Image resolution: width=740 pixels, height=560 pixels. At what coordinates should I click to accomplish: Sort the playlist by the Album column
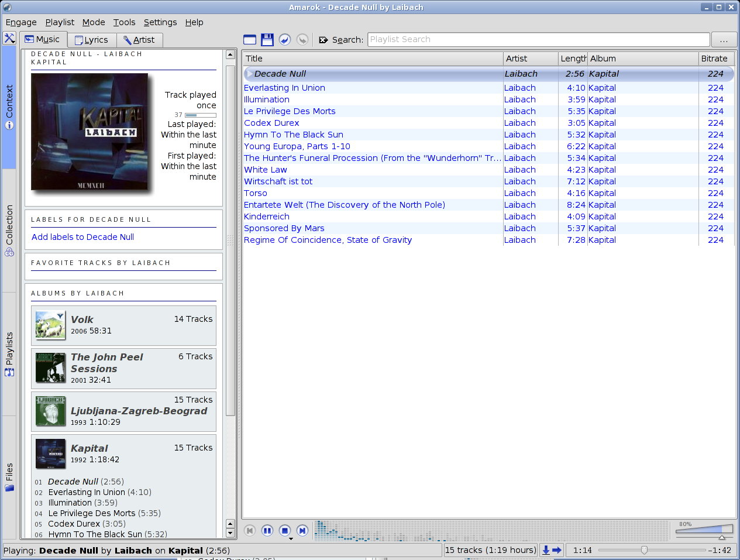[x=643, y=59]
